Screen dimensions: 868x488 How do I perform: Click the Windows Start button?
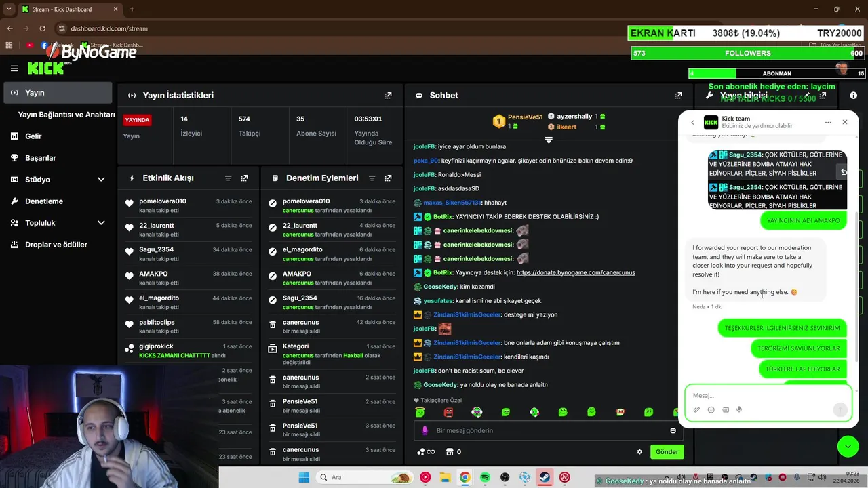(x=302, y=477)
